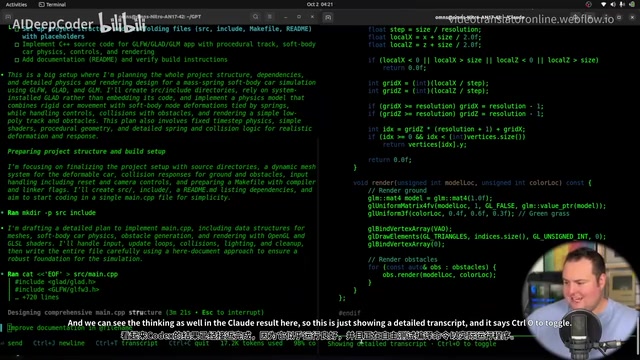Click the 'Esc to interrupt' hint
The height and width of the screenshot is (360, 640).
pos(233,313)
